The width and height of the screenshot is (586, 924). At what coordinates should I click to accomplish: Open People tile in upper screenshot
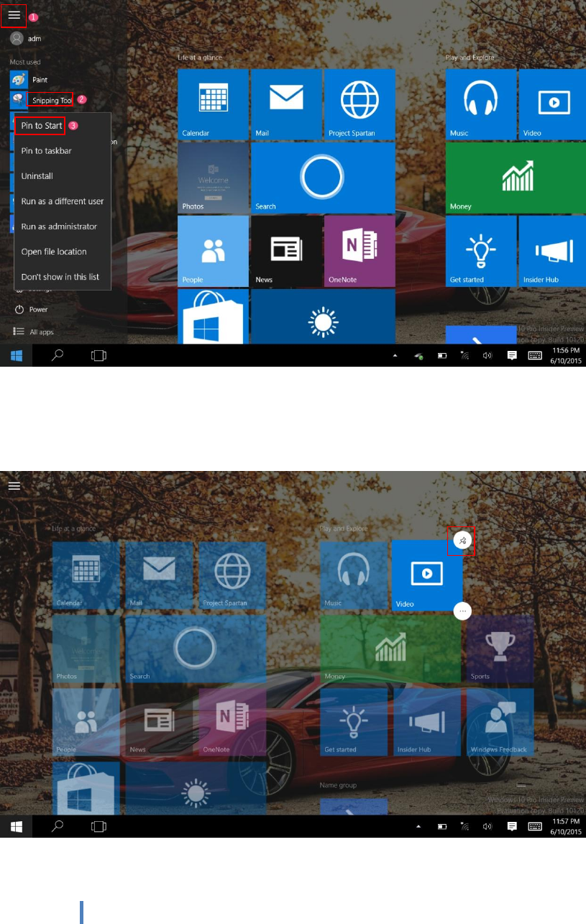coord(213,251)
